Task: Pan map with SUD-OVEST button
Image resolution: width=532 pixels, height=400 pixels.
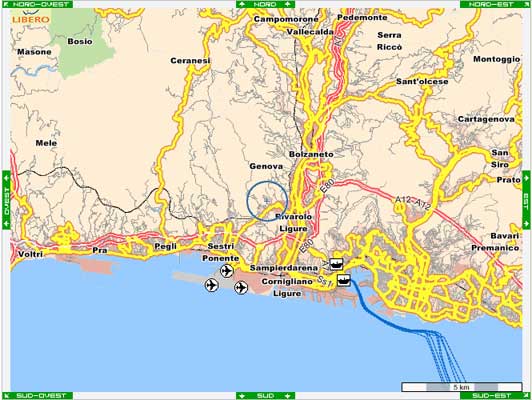Action: click(x=37, y=396)
